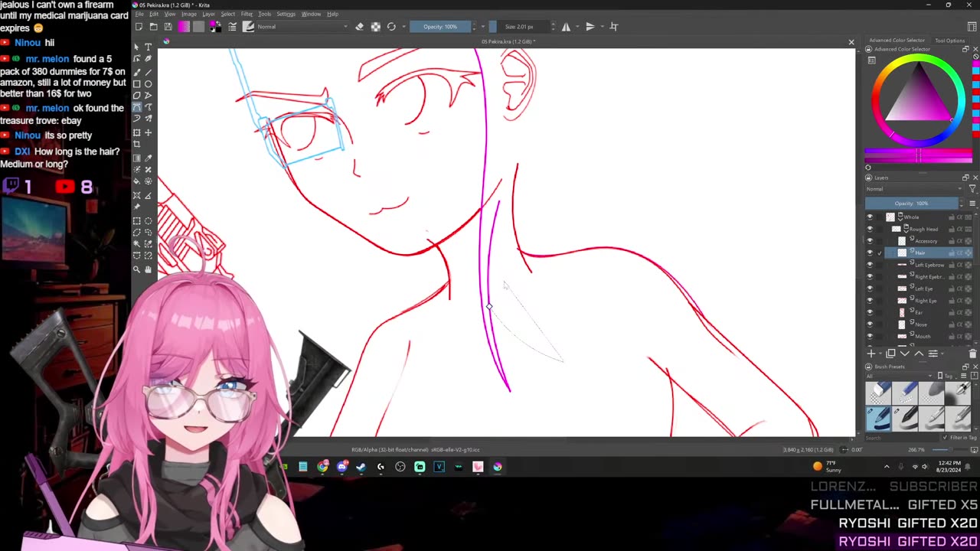Select the Measure tool
Viewport: 980px width, 551px height.
pyautogui.click(x=149, y=195)
